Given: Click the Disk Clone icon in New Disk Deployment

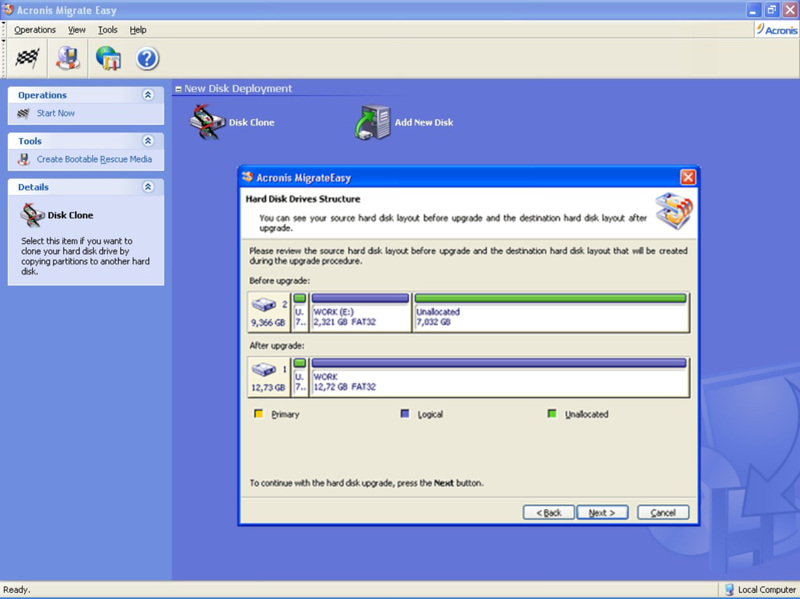Looking at the screenshot, I should coord(207,122).
